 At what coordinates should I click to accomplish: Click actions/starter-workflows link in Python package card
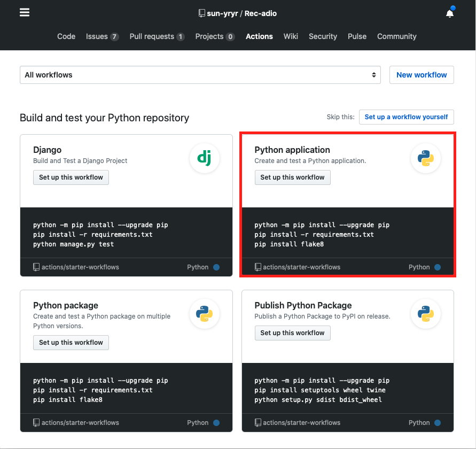80,423
